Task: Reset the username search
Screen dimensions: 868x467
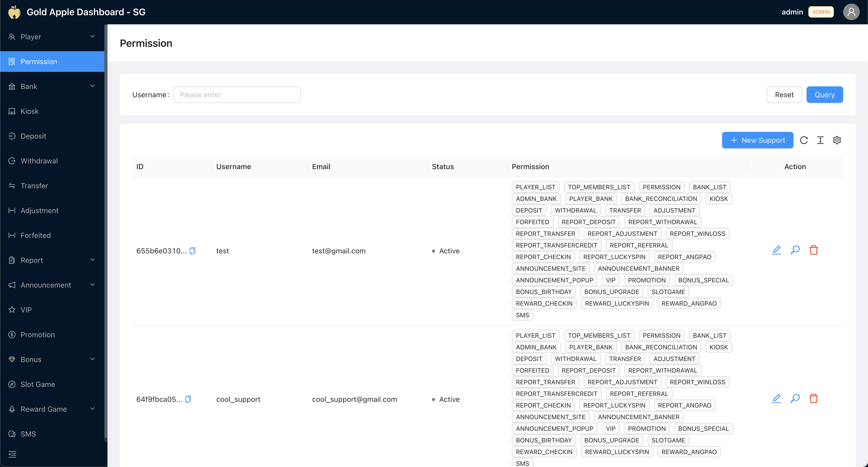Action: [784, 94]
